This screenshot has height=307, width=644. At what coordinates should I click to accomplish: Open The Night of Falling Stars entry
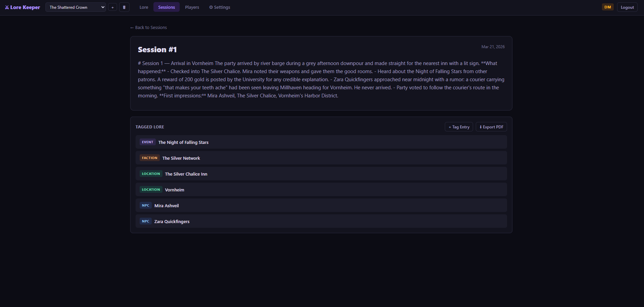(183, 143)
